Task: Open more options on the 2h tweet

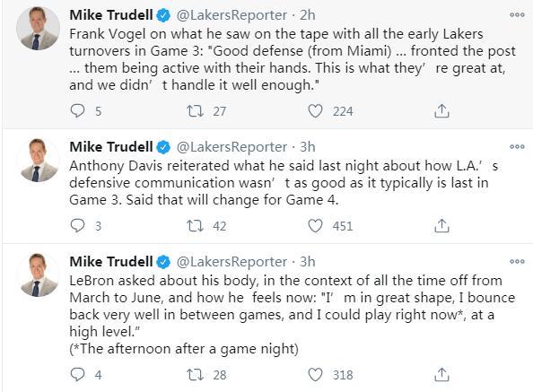Action: [x=517, y=15]
